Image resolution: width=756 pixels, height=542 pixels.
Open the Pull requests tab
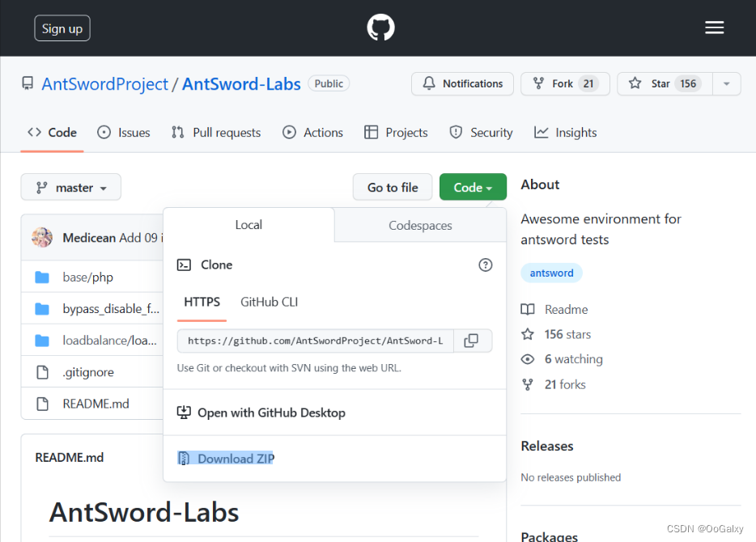click(216, 133)
